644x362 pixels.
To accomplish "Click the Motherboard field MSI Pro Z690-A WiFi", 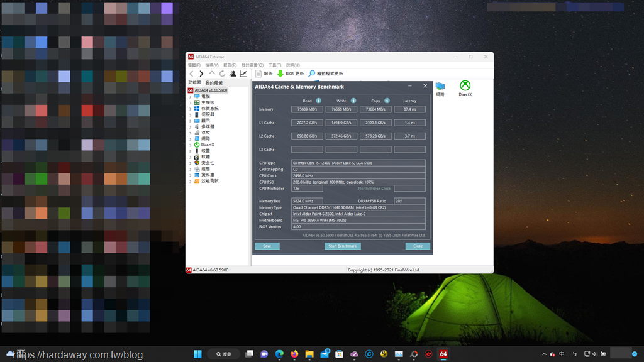I will click(358, 221).
